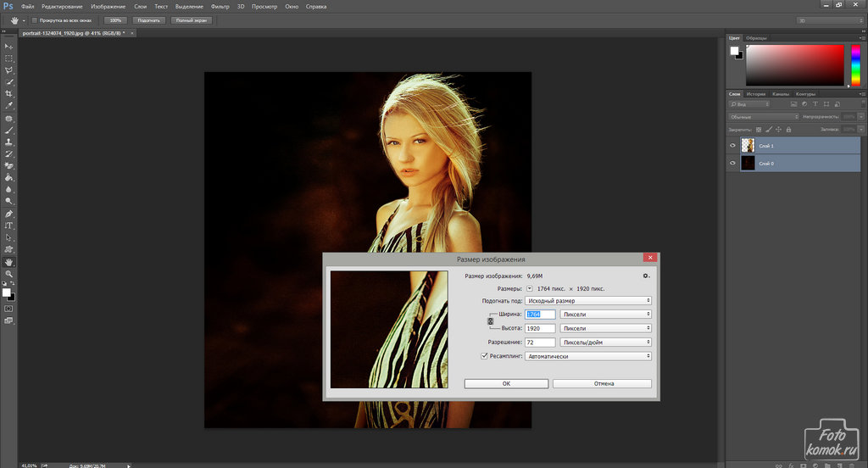This screenshot has width=868, height=468.
Task: Open the gear settings in image size dialog
Action: [646, 276]
